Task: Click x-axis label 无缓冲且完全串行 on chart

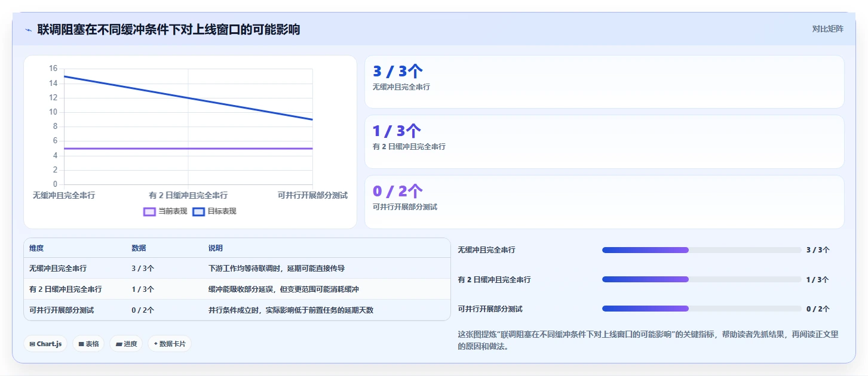Action: 64,195
